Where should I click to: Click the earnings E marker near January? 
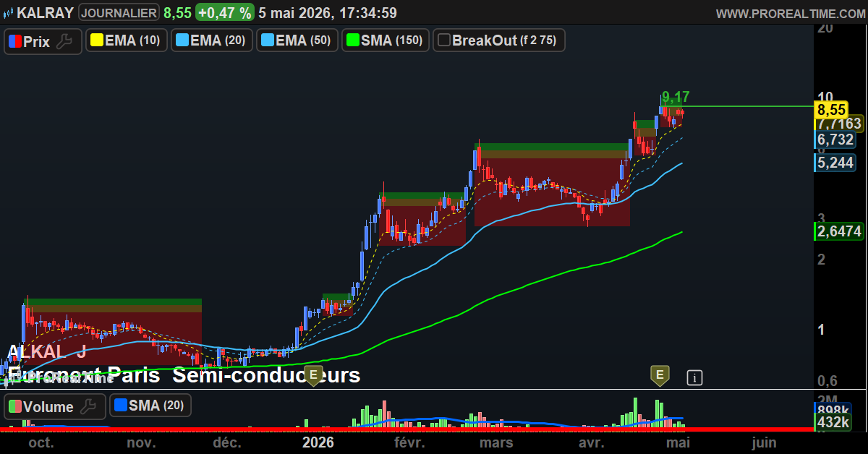313,374
